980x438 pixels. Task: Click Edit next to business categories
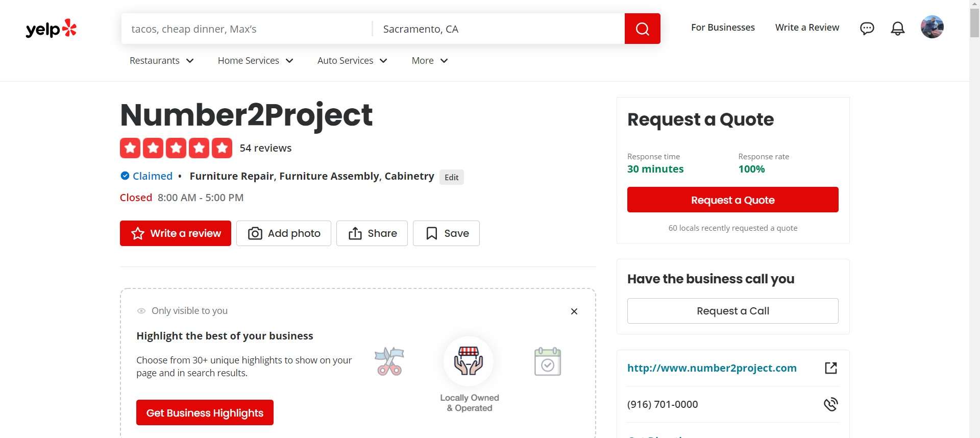click(x=451, y=177)
